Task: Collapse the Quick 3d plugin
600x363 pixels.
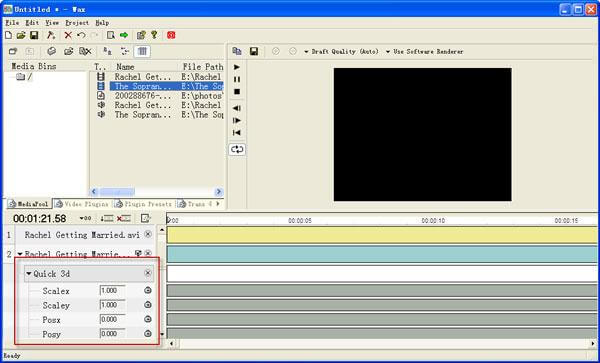Action: click(x=29, y=274)
